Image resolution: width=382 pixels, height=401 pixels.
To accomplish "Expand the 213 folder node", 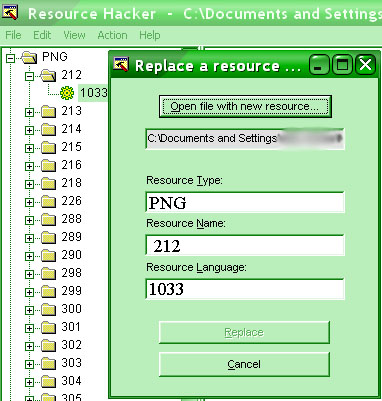I will pos(29,112).
